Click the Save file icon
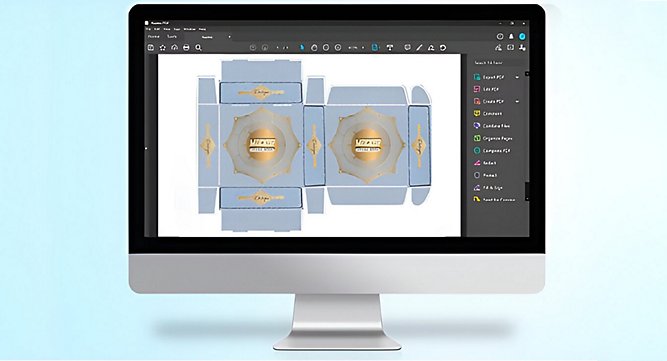The image size is (667, 361). coord(151,48)
